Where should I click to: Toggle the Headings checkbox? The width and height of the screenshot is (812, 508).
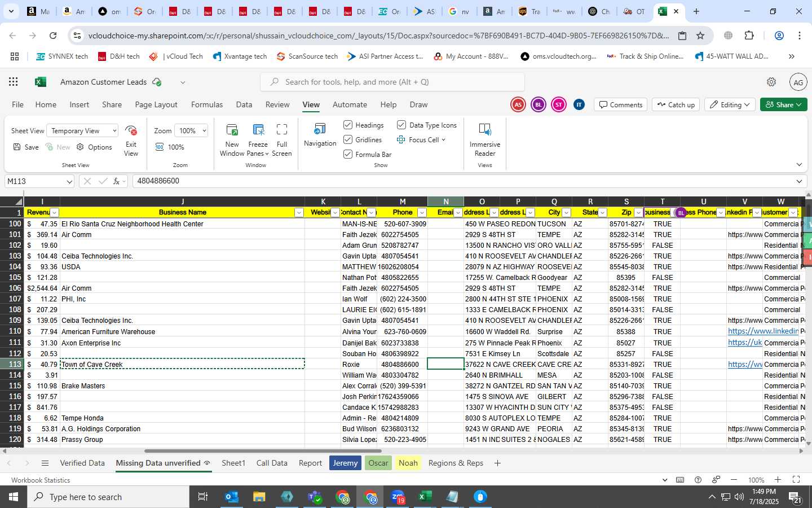click(348, 125)
